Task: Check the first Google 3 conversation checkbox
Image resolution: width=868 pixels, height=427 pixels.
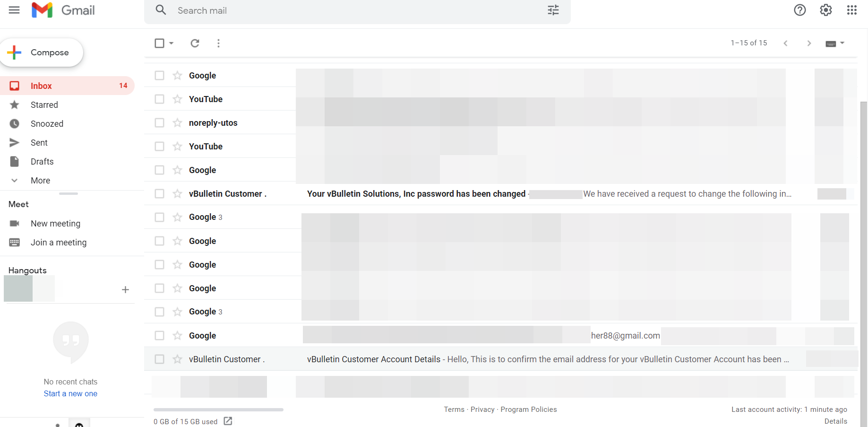Action: pos(159,217)
